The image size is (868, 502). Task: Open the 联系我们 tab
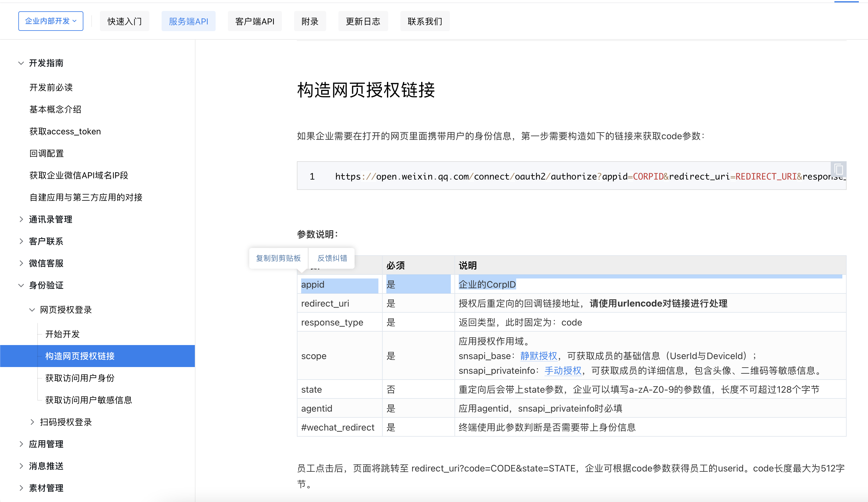(425, 21)
